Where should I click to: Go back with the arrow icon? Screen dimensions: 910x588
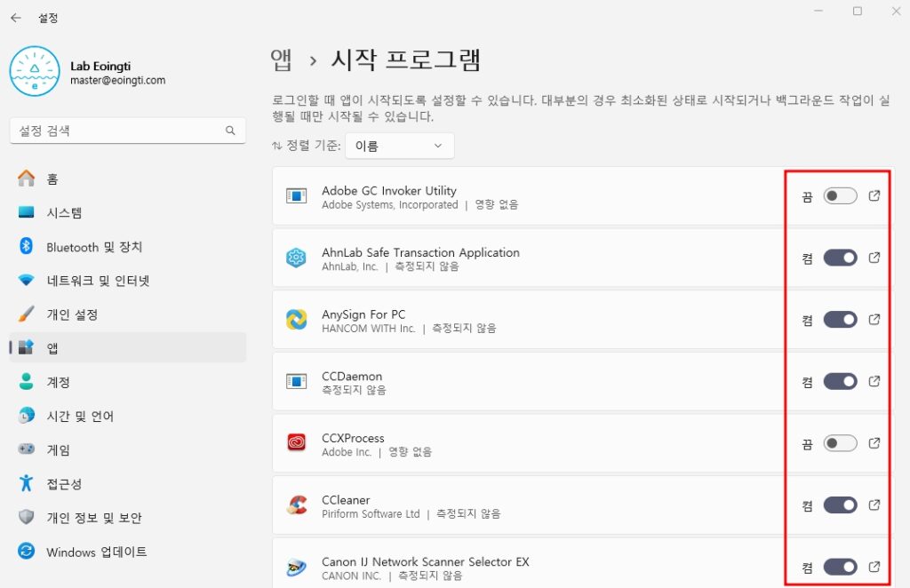coord(16,18)
